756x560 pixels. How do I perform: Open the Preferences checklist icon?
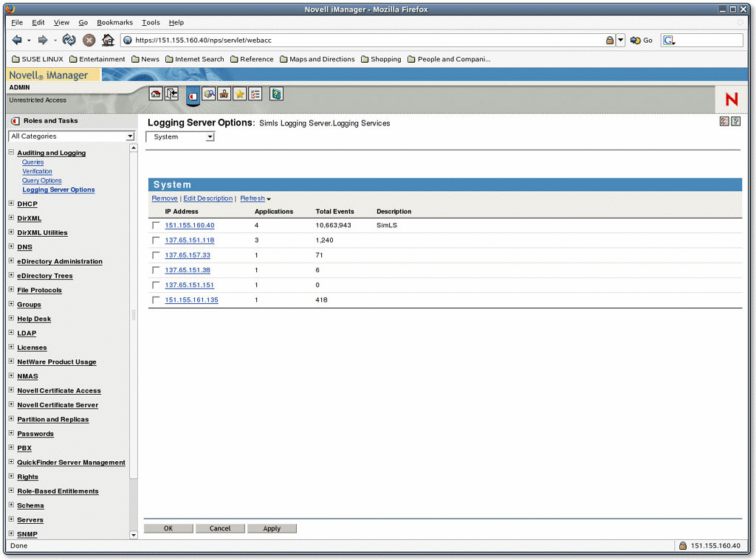coord(255,94)
